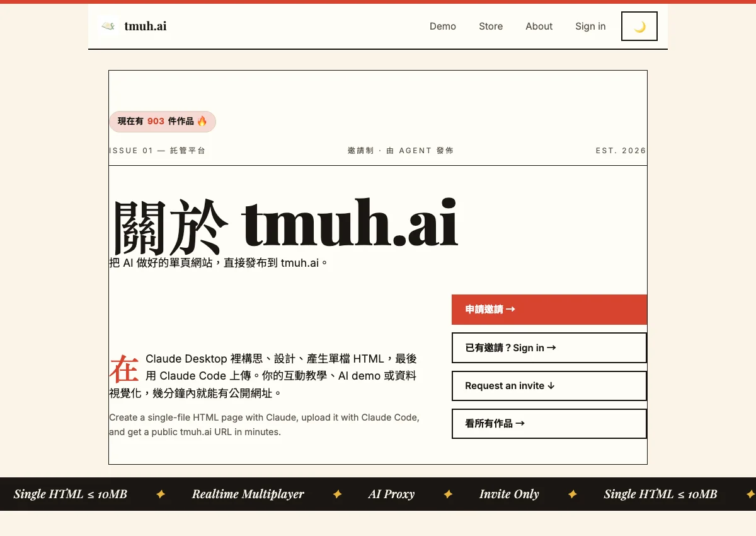This screenshot has height=536, width=756.
Task: Open 看所有作品 button
Action: tap(549, 424)
